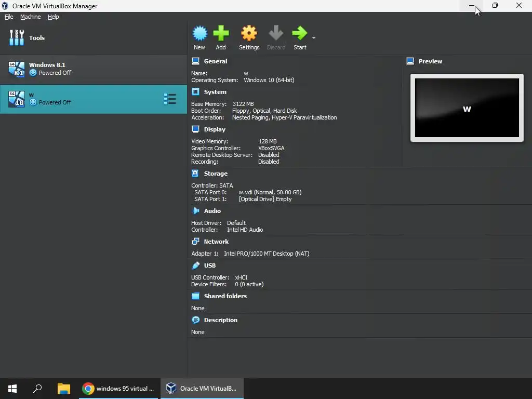Click the Windows 10 OS icon of w
This screenshot has width=532, height=399.
point(16,99)
